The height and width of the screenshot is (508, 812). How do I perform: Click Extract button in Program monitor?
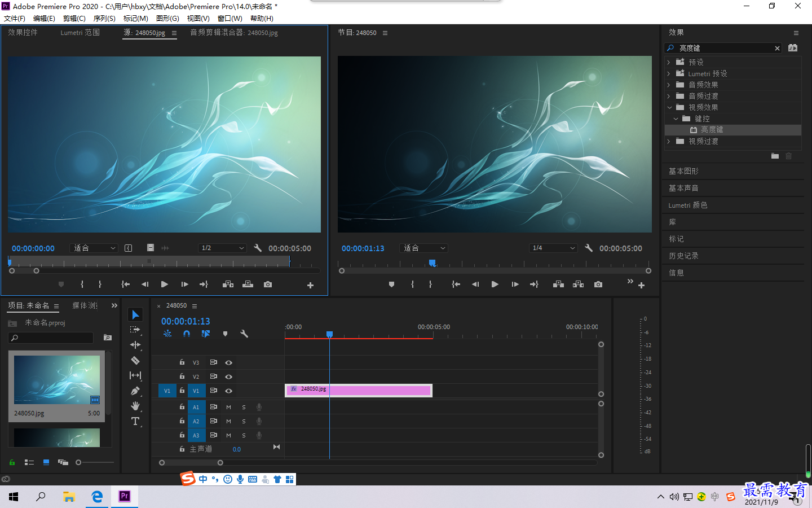[x=579, y=284]
